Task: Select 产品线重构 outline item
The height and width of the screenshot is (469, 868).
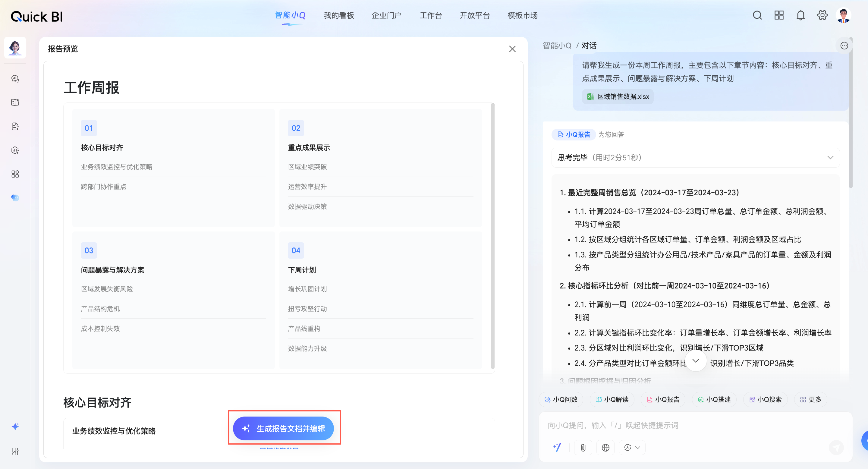Action: (x=304, y=329)
